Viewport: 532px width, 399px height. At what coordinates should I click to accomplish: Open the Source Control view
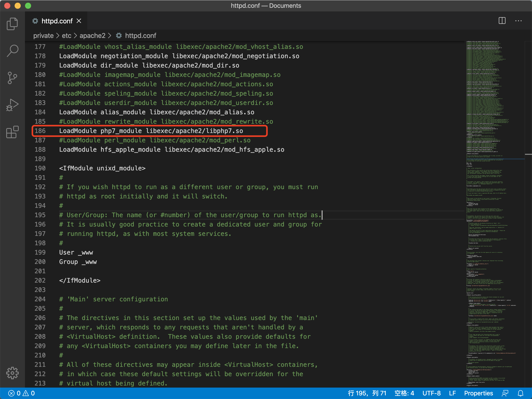pos(12,78)
